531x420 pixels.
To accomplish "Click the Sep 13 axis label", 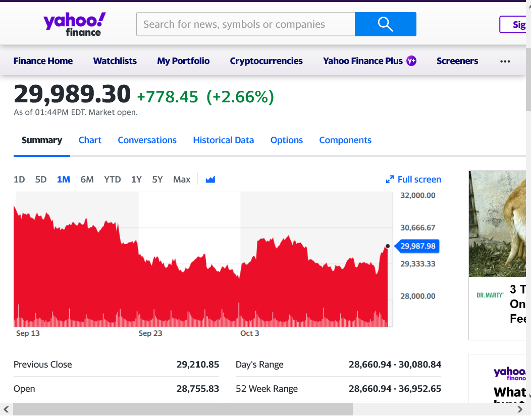I will (28, 333).
